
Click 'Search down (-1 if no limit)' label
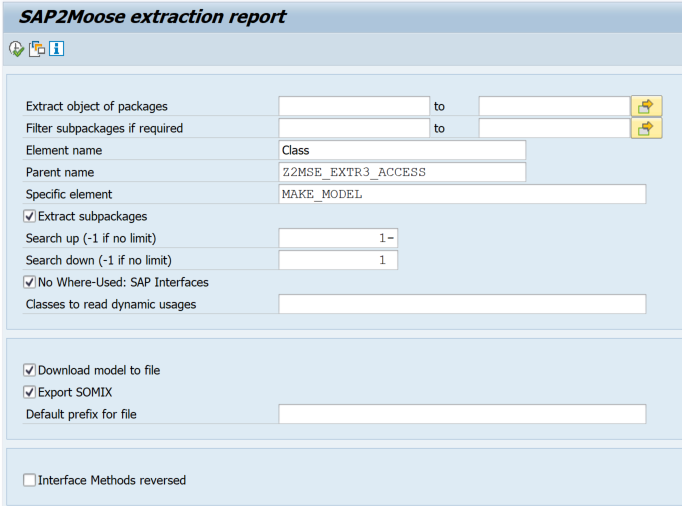(99, 260)
